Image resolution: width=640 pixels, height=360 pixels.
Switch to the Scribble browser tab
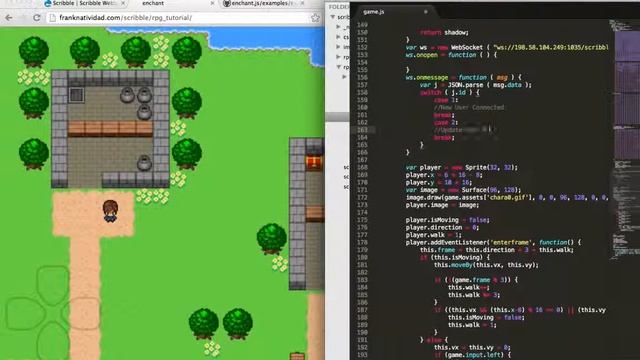point(84,3)
